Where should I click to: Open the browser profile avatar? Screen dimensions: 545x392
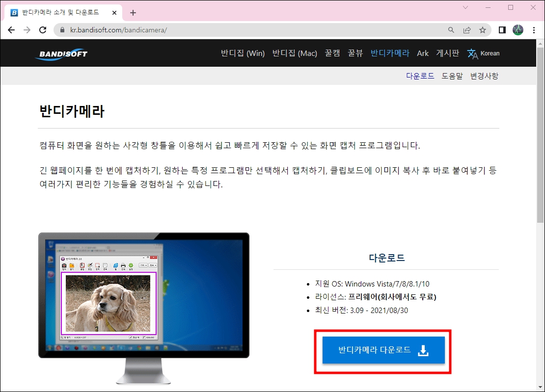[x=518, y=30]
